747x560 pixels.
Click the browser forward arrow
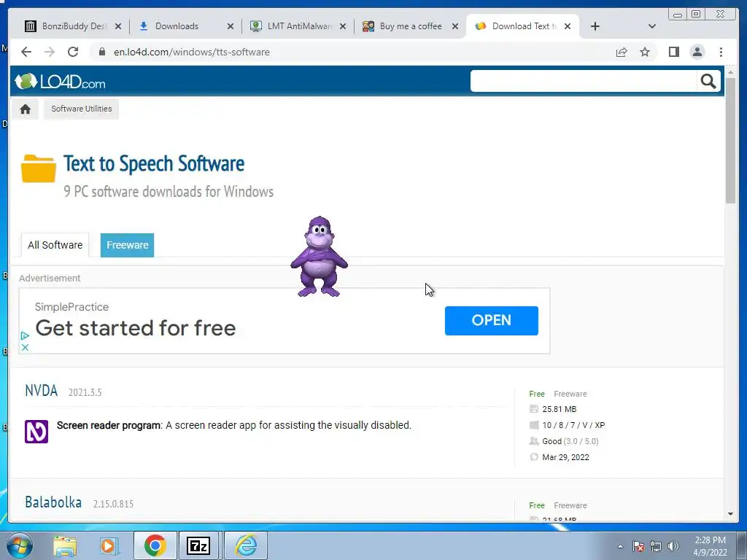click(50, 52)
